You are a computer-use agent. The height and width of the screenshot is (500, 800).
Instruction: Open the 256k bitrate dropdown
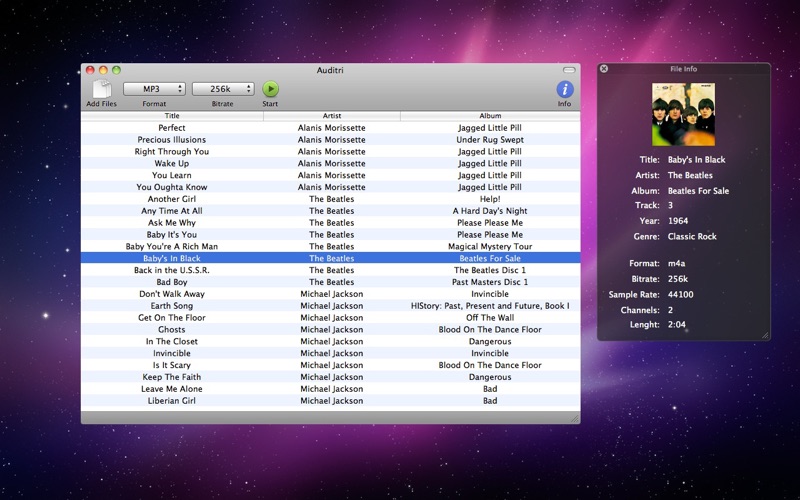[x=223, y=89]
